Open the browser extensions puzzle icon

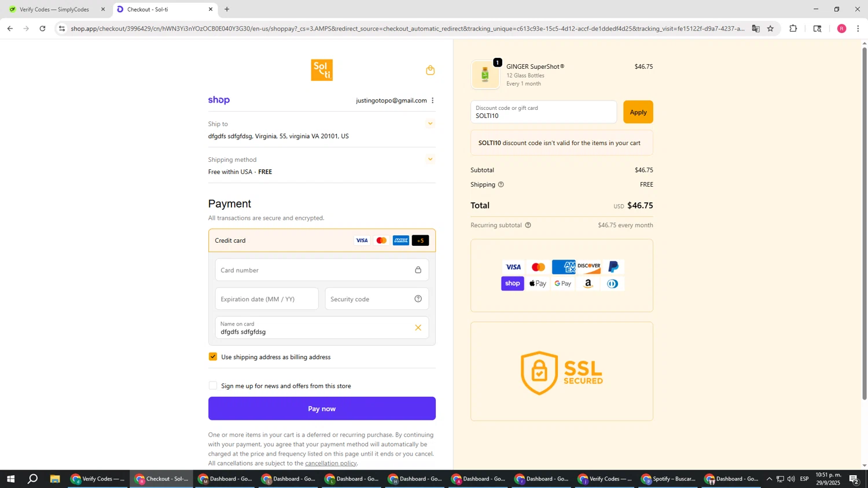click(x=793, y=28)
